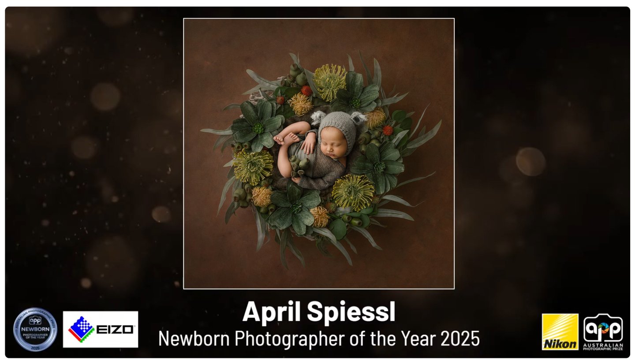Open the Australian Photographic Prize logo
635x364 pixels.
(x=603, y=332)
